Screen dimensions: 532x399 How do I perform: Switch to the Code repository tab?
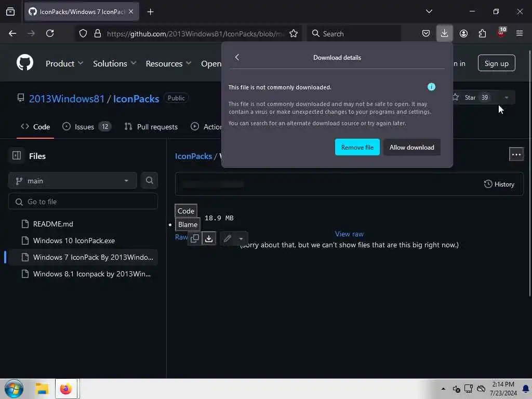coord(35,127)
